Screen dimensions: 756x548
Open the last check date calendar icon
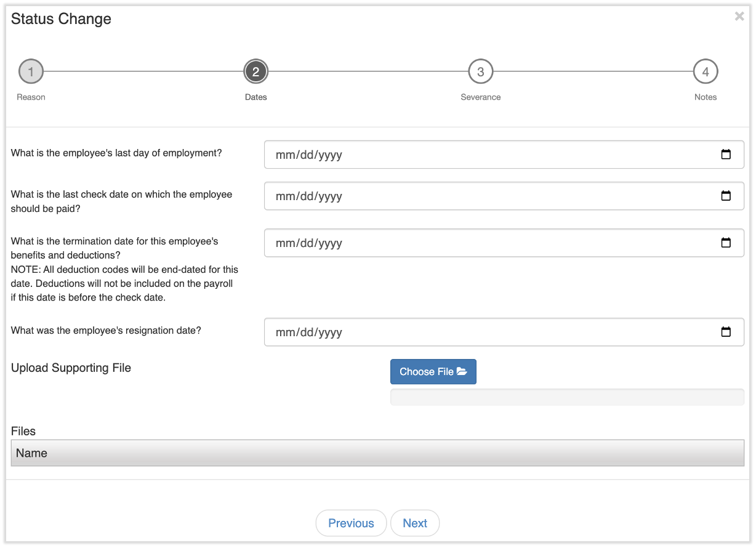tap(726, 196)
